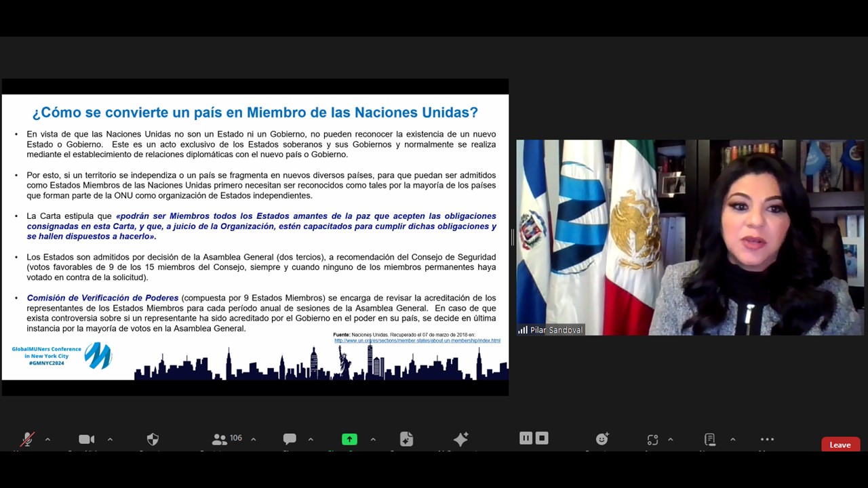Click the red Leave button
The width and height of the screenshot is (868, 488).
tap(840, 445)
